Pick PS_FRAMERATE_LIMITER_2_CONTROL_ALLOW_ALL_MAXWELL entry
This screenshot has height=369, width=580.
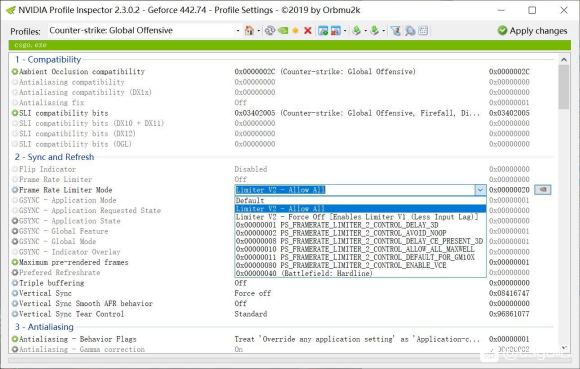coord(360,249)
